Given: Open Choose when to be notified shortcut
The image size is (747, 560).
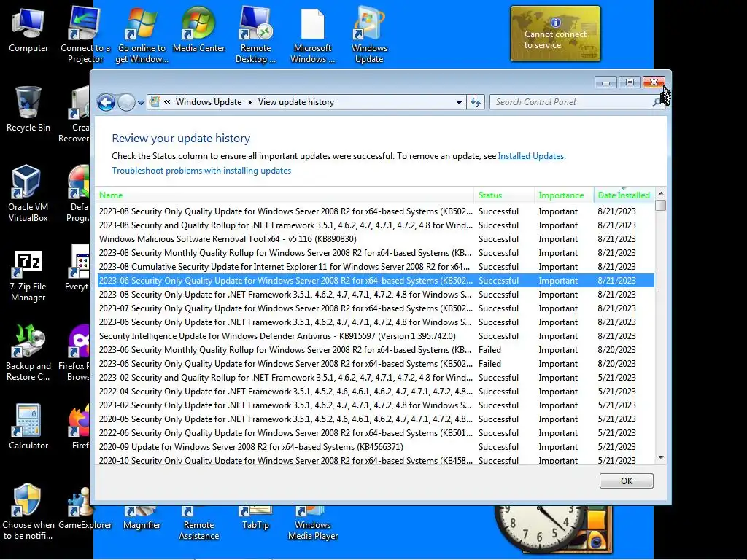Looking at the screenshot, I should click(x=28, y=512).
